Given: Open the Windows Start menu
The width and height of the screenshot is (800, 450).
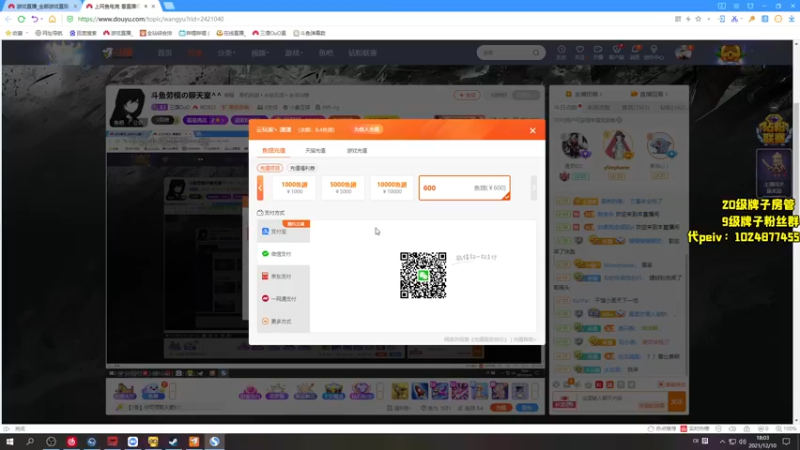Looking at the screenshot, I should pos(10,442).
